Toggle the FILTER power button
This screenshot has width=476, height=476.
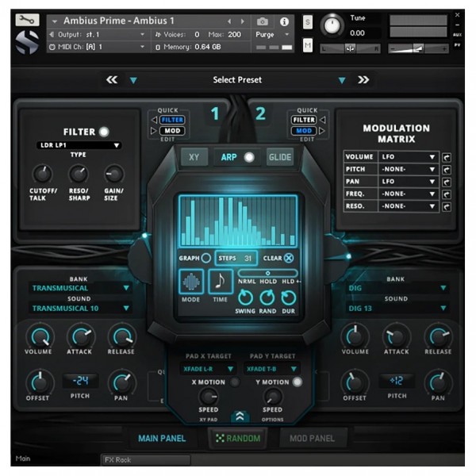point(104,132)
